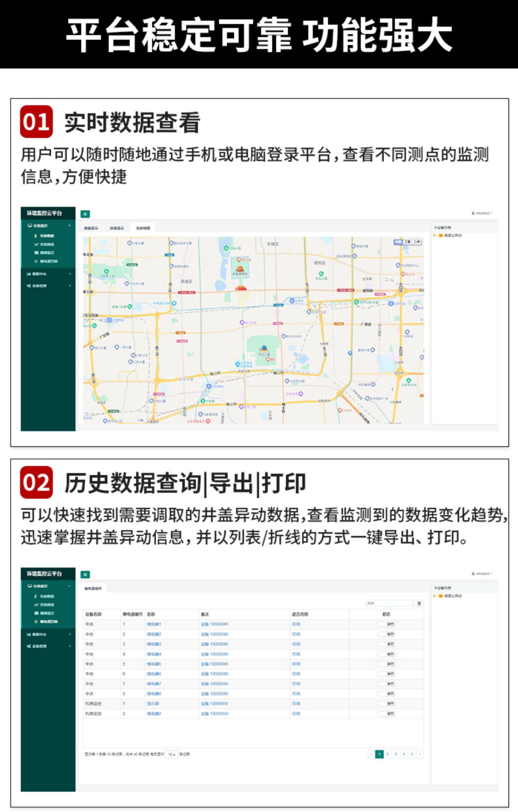Open 实时曲线 in the map screenshot sidebar
Image resolution: width=518 pixels, height=812 pixels.
pos(44,244)
